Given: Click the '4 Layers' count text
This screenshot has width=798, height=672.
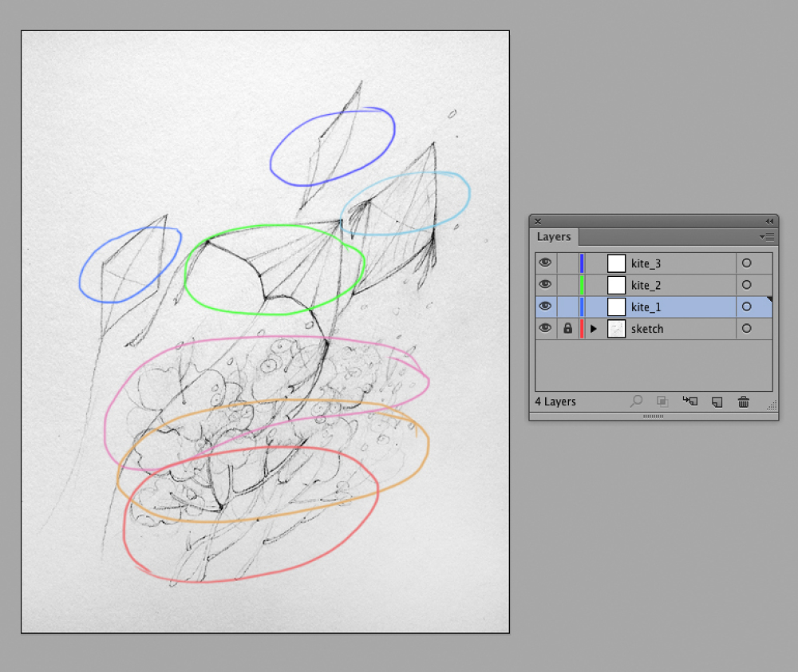Looking at the screenshot, I should 555,401.
